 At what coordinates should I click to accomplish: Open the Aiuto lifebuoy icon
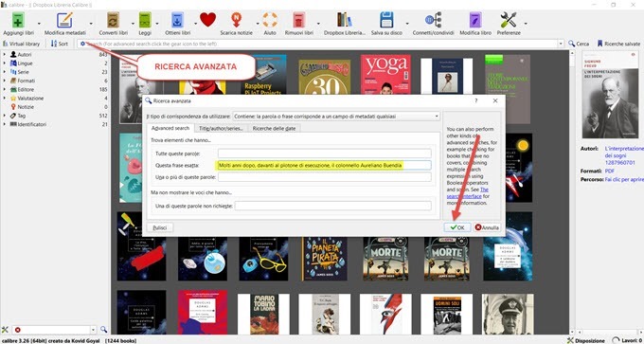(270, 20)
